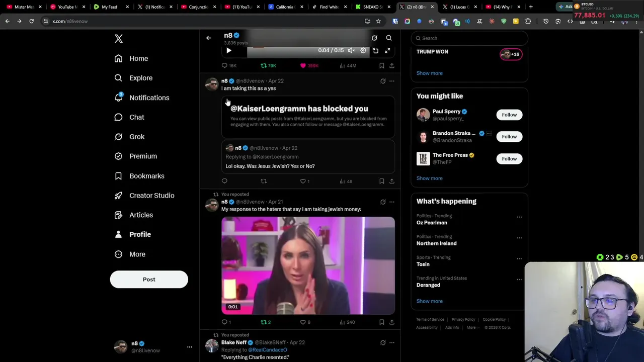Go back with the profile back arrow
The height and width of the screenshot is (362, 644).
(208, 38)
